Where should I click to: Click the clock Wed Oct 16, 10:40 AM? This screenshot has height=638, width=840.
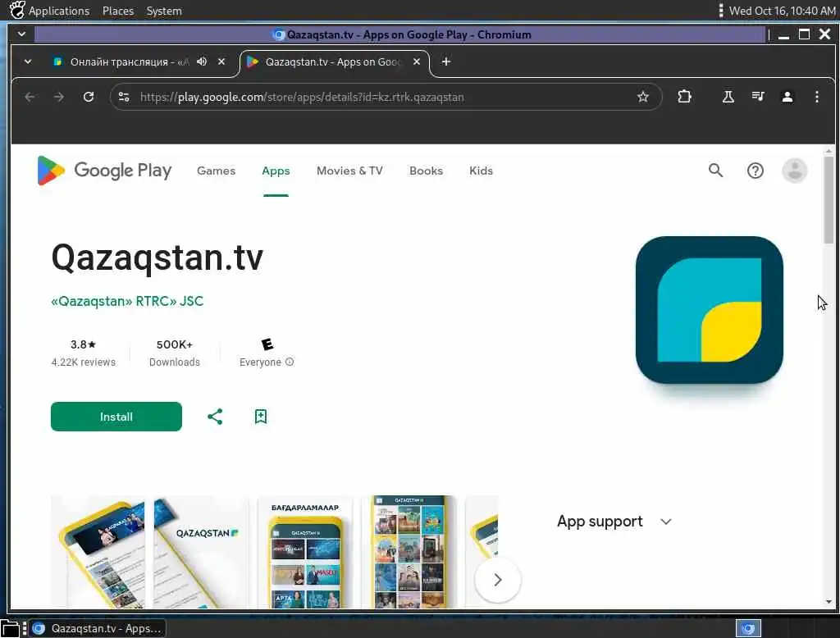click(782, 11)
